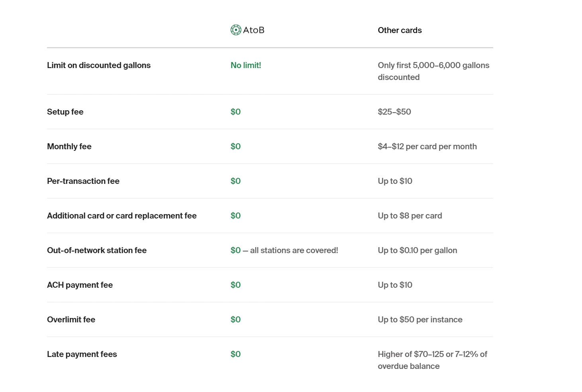The height and width of the screenshot is (392, 582).
Task: Click the 'ACH payment fee' row label
Action: tap(80, 285)
